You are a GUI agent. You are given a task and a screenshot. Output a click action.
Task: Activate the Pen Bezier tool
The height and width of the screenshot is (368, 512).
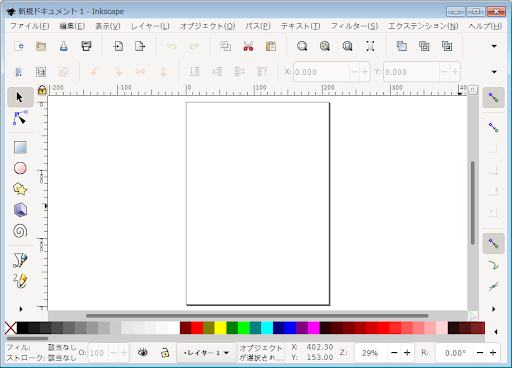click(20, 260)
